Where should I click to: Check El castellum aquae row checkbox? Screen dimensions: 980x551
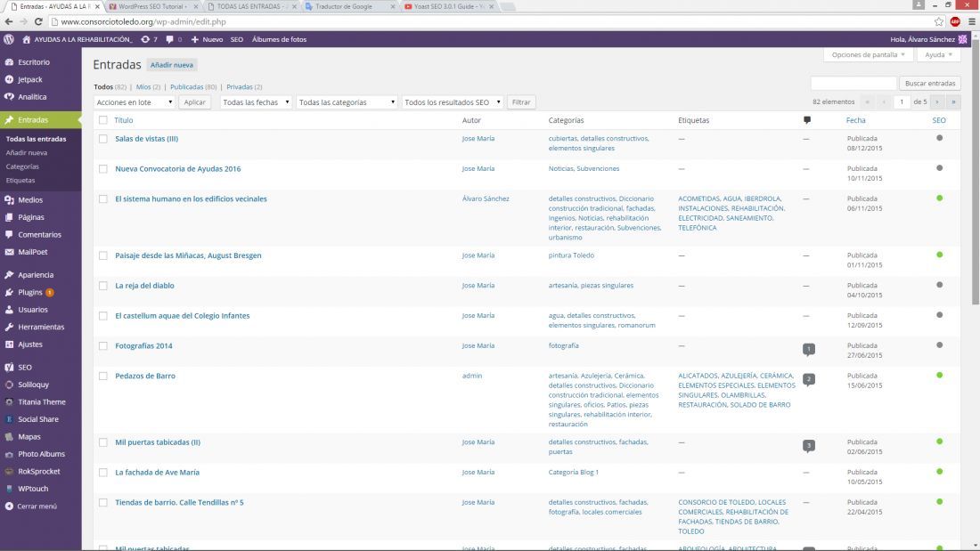pos(103,315)
